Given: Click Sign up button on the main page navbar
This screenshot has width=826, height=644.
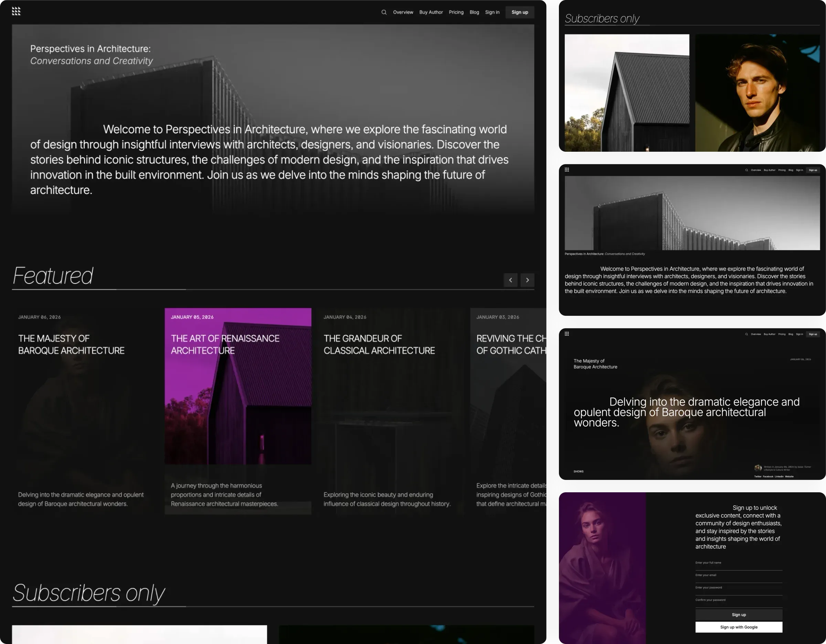Looking at the screenshot, I should (x=520, y=12).
